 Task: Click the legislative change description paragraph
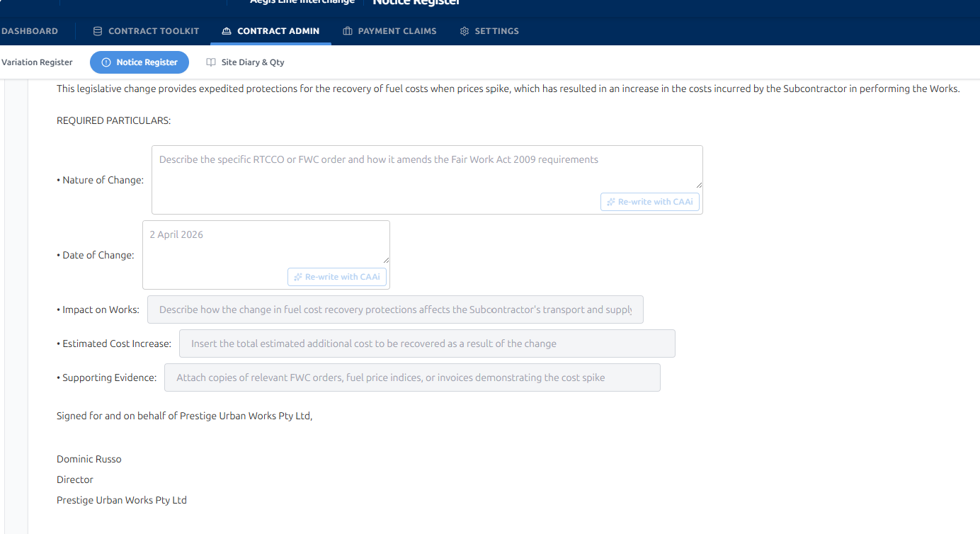click(x=508, y=89)
